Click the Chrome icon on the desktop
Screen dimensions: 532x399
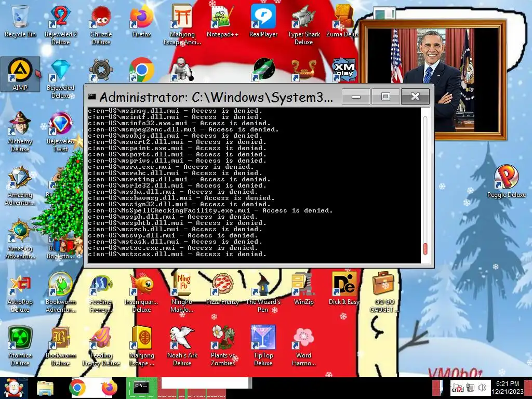click(141, 70)
